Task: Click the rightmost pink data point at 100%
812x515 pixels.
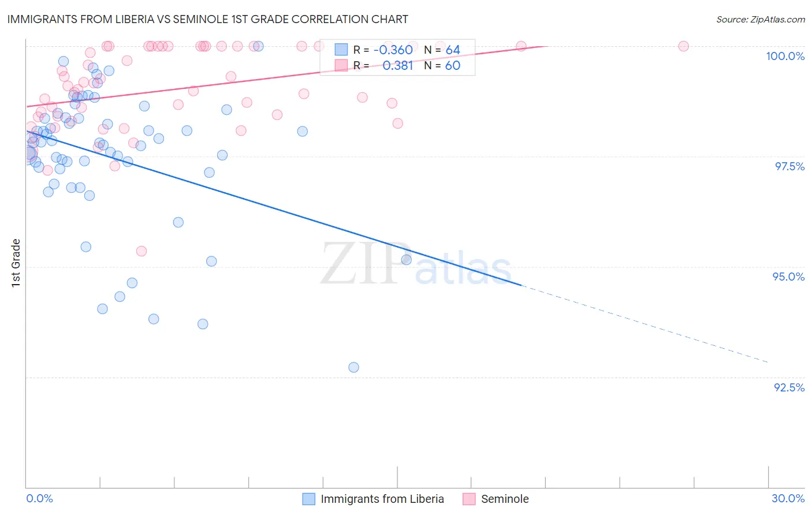Action: point(683,46)
